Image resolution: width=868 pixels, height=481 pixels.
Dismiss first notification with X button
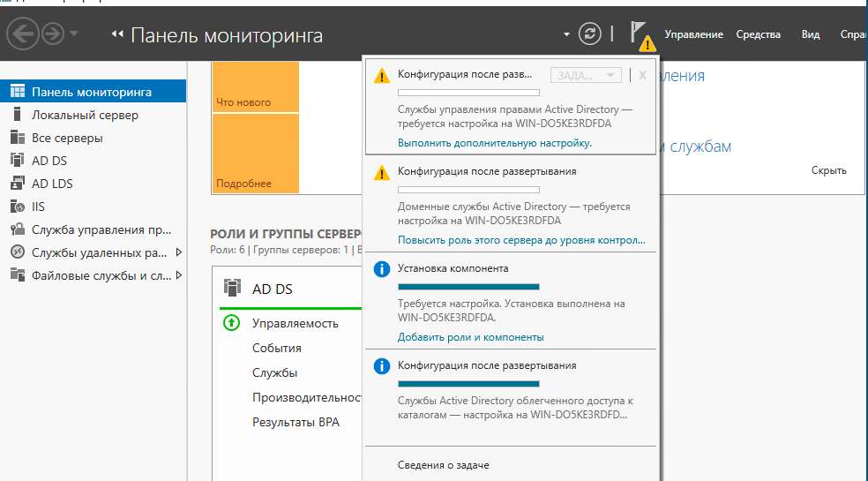[x=642, y=75]
